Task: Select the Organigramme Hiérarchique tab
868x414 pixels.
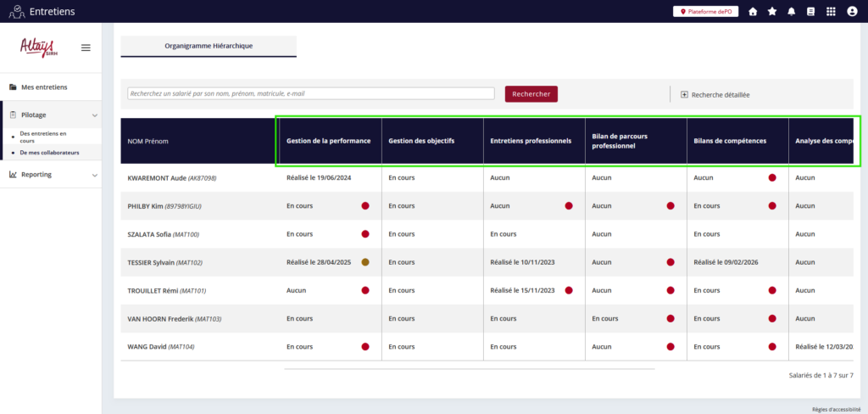Action: pyautogui.click(x=209, y=46)
